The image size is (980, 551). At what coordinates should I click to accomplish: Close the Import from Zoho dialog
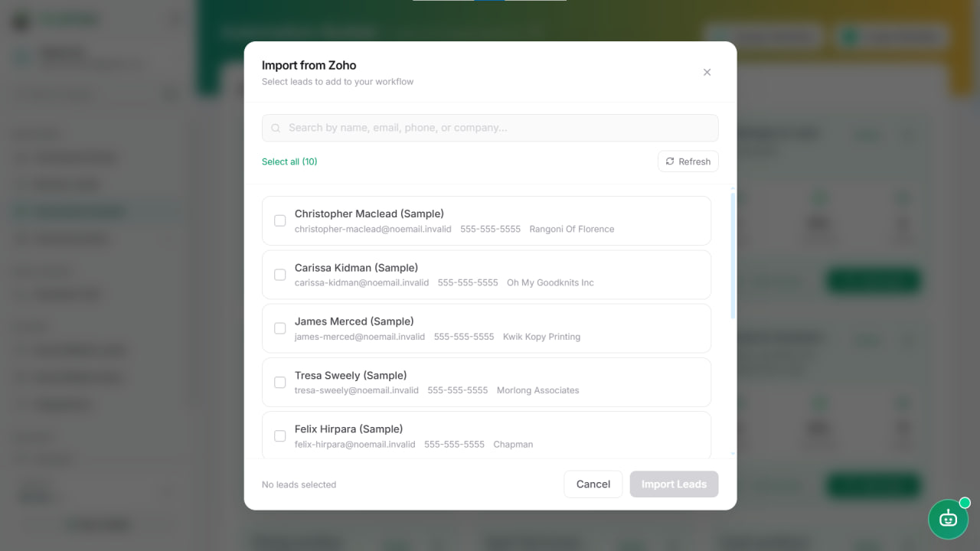707,72
